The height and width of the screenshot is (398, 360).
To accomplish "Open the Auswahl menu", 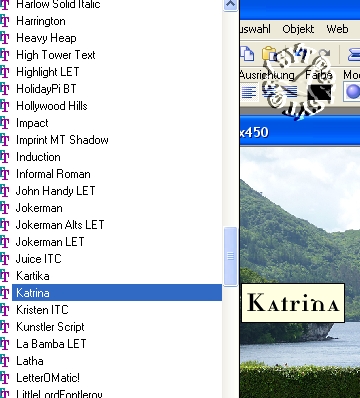I will (x=255, y=29).
